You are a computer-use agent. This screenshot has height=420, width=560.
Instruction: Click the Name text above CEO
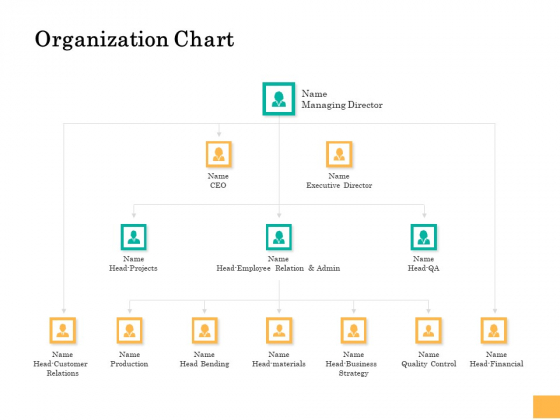[x=218, y=176]
